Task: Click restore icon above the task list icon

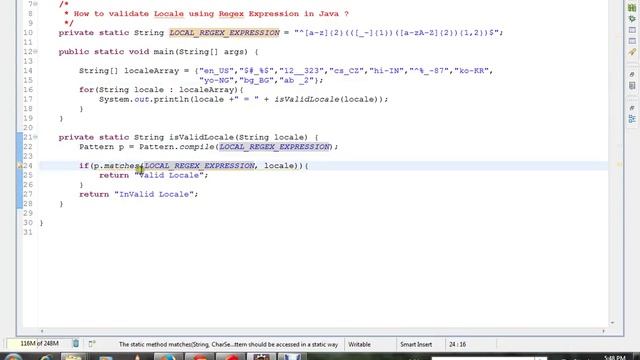Action: pos(632,75)
